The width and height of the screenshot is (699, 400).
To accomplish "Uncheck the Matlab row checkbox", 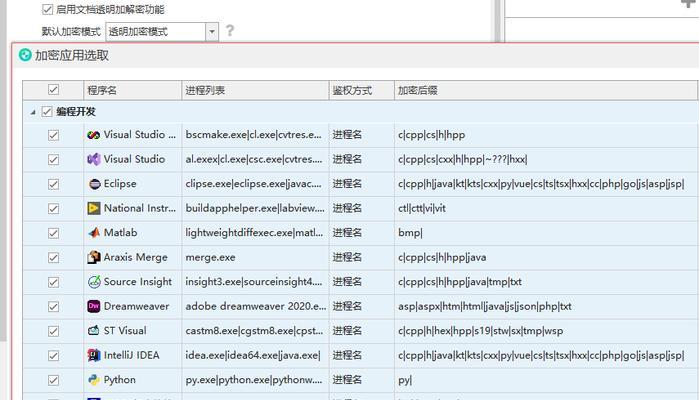I will coord(53,233).
